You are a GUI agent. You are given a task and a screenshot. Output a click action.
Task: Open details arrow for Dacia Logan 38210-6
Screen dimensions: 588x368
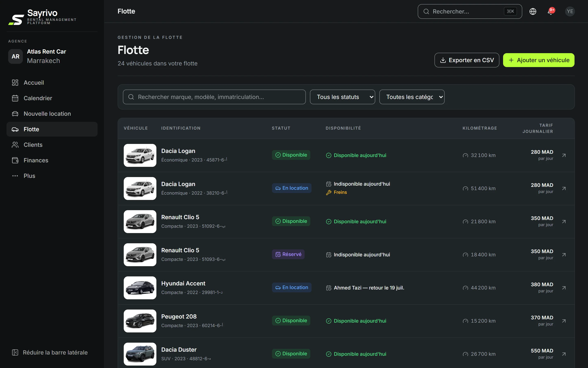(x=564, y=188)
